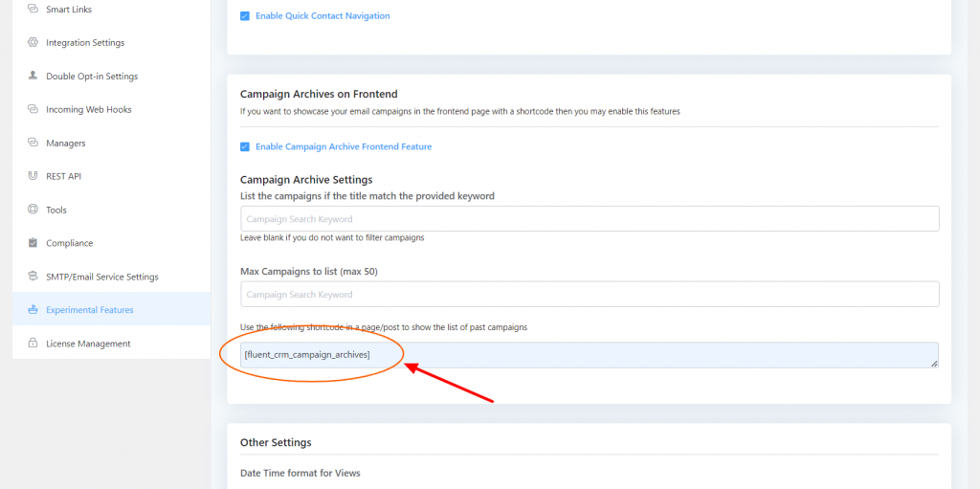Click the Tools icon in sidebar
Image resolution: width=980 pixels, height=489 pixels.
tap(33, 210)
